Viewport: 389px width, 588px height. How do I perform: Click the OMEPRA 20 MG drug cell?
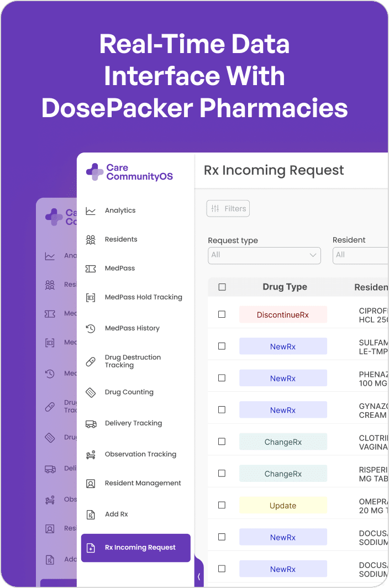[x=373, y=506]
